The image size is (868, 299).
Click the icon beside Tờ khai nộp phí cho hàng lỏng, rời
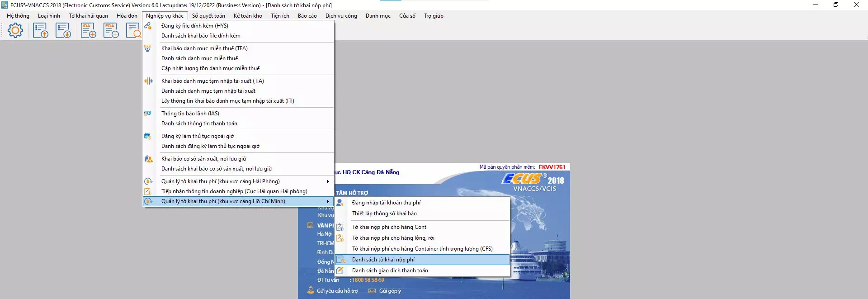point(340,238)
